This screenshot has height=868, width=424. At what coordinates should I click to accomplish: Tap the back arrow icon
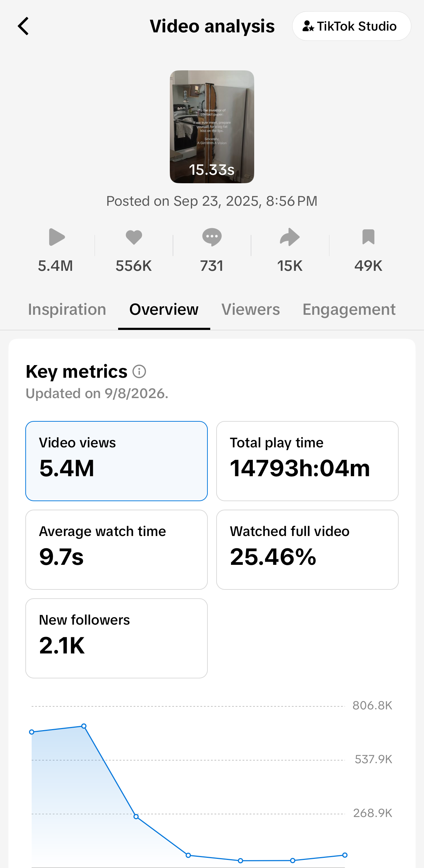23,26
